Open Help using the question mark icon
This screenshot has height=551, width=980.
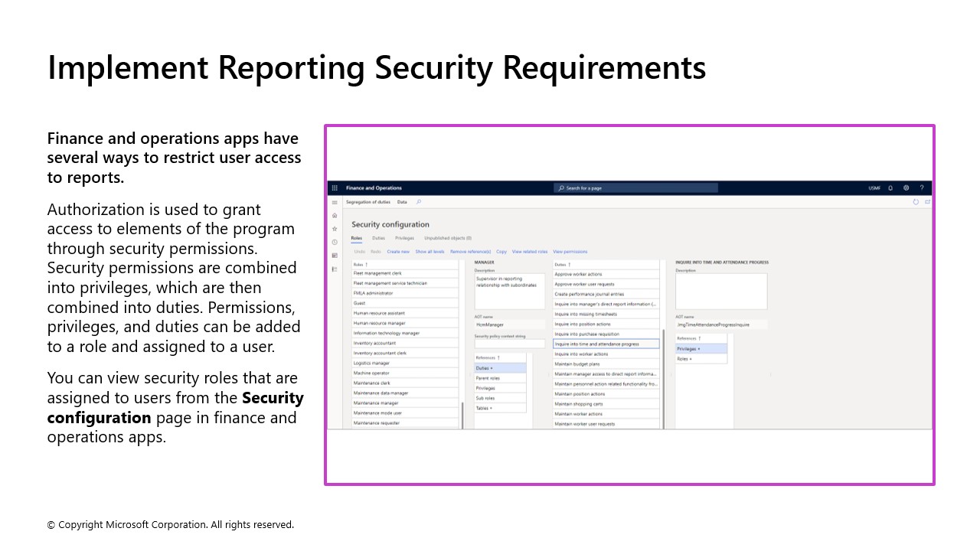coord(922,188)
